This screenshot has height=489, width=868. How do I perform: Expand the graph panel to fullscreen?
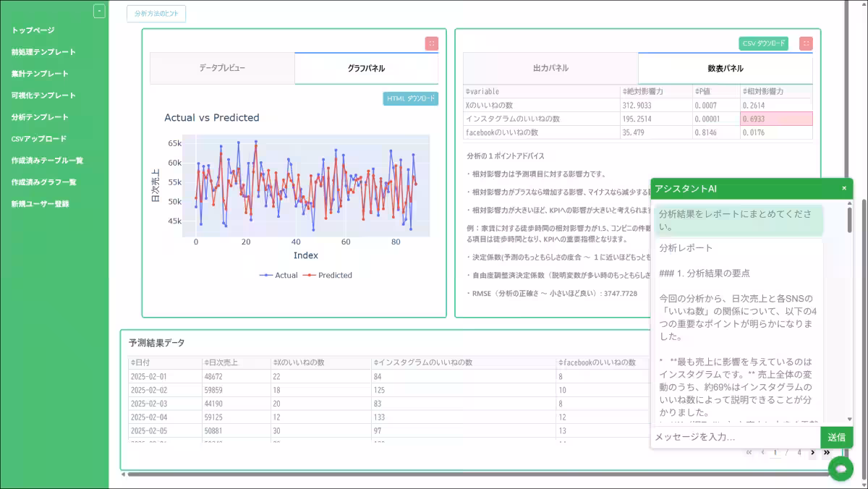pyautogui.click(x=431, y=43)
